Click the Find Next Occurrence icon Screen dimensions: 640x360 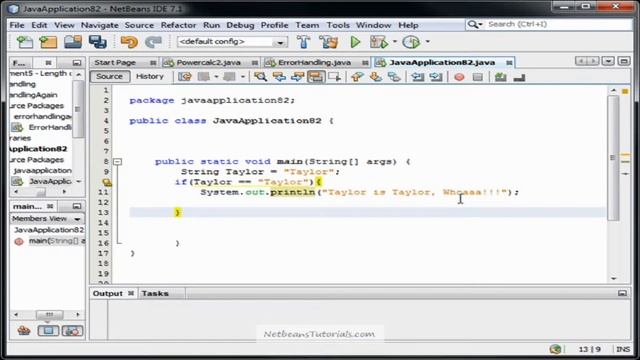click(298, 77)
